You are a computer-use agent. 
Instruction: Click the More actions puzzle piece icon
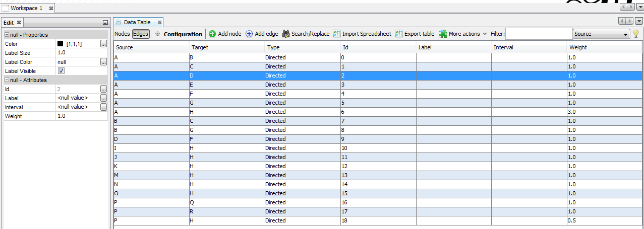coord(443,34)
